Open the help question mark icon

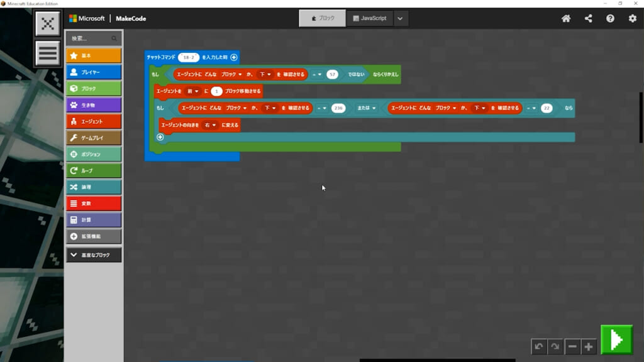pyautogui.click(x=610, y=19)
